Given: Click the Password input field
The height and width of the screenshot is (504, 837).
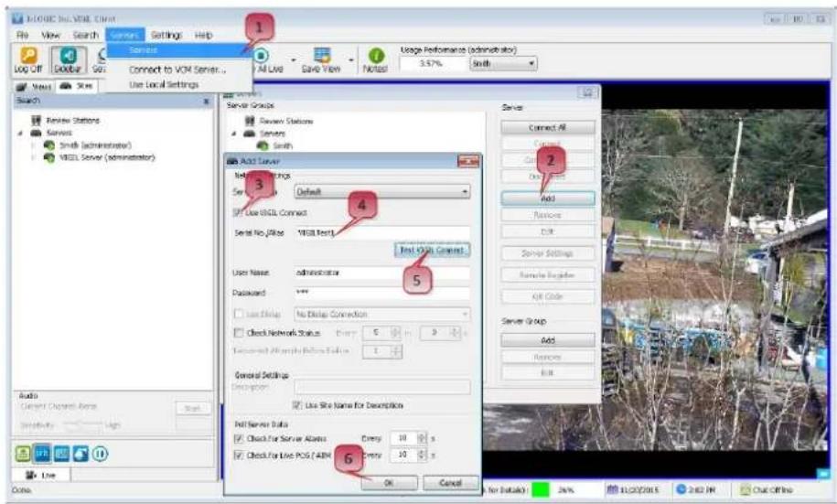Looking at the screenshot, I should point(382,293).
